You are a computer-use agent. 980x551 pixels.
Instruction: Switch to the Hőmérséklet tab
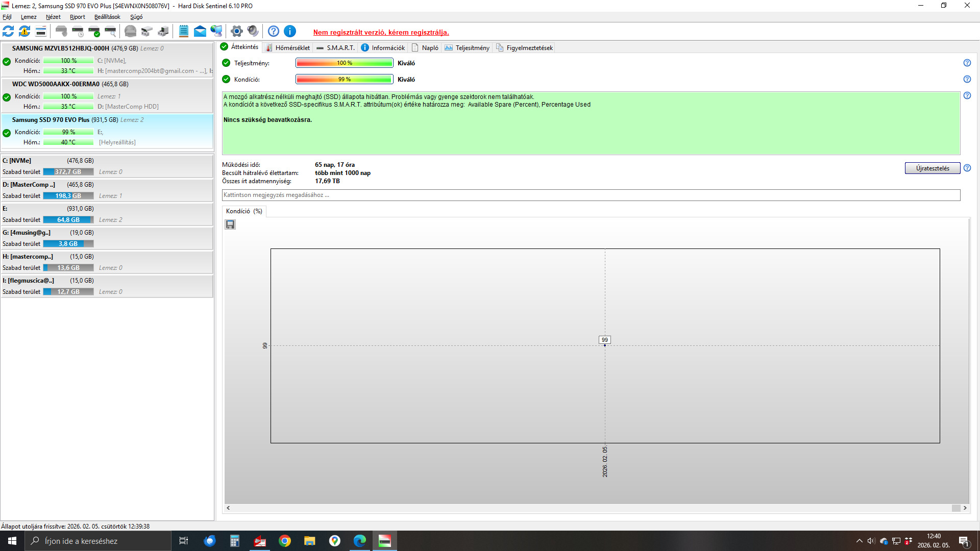click(x=288, y=48)
